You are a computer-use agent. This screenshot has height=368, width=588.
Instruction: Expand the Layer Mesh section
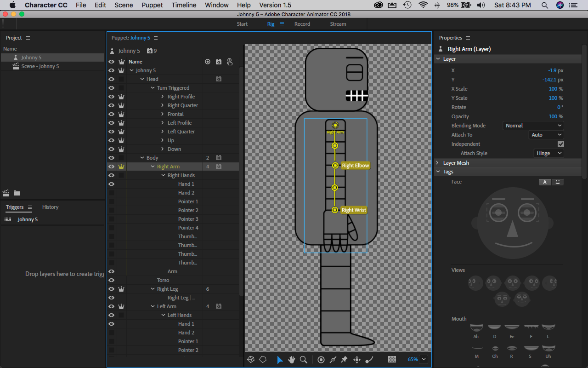[x=437, y=163]
